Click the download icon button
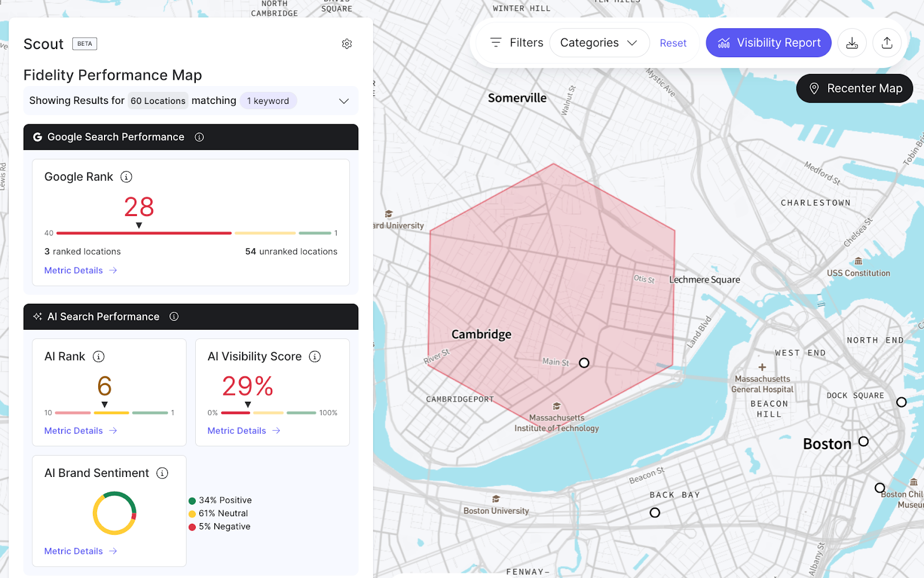The height and width of the screenshot is (578, 924). tap(852, 43)
